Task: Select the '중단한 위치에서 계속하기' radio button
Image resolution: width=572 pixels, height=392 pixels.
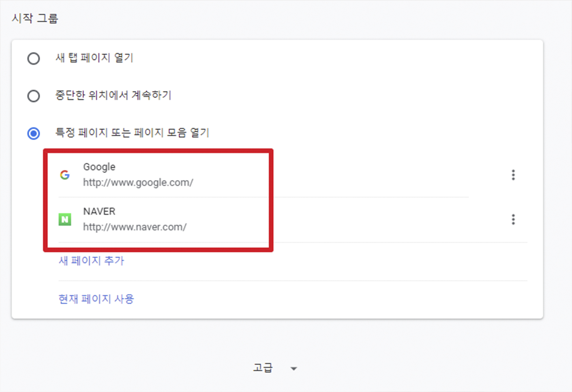Action: click(34, 96)
